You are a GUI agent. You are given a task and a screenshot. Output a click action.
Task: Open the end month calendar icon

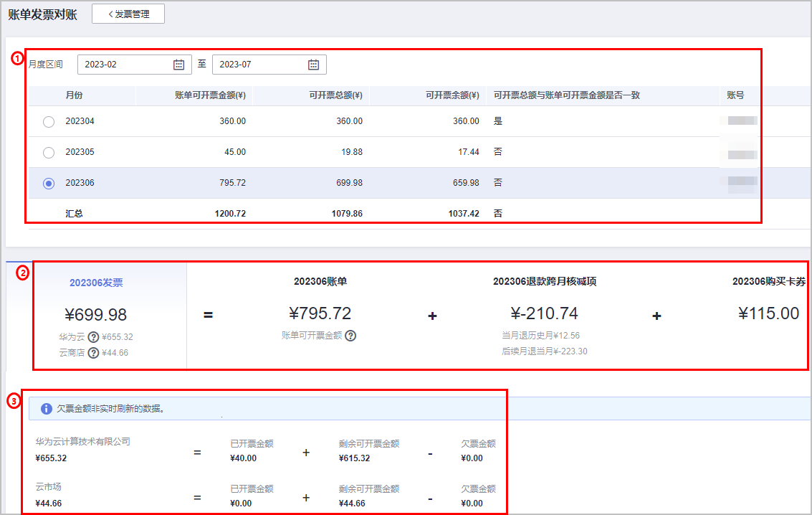pyautogui.click(x=313, y=65)
